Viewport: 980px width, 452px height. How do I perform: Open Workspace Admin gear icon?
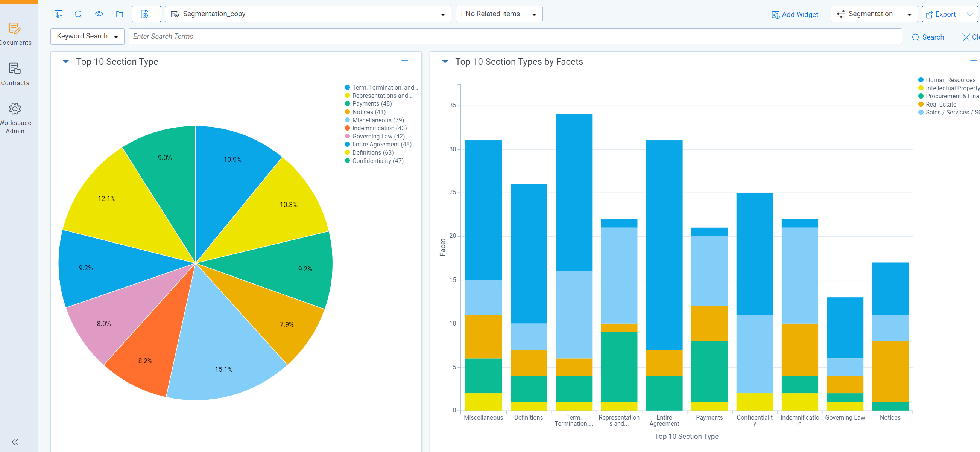[15, 109]
